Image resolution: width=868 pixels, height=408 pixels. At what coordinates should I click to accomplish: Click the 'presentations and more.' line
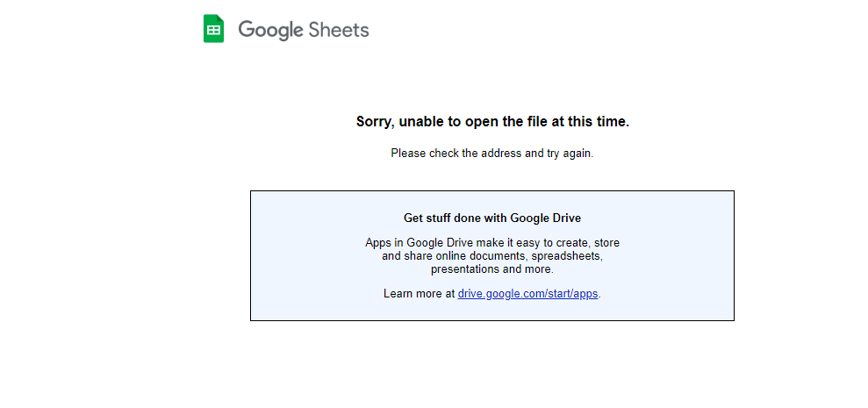(x=492, y=269)
